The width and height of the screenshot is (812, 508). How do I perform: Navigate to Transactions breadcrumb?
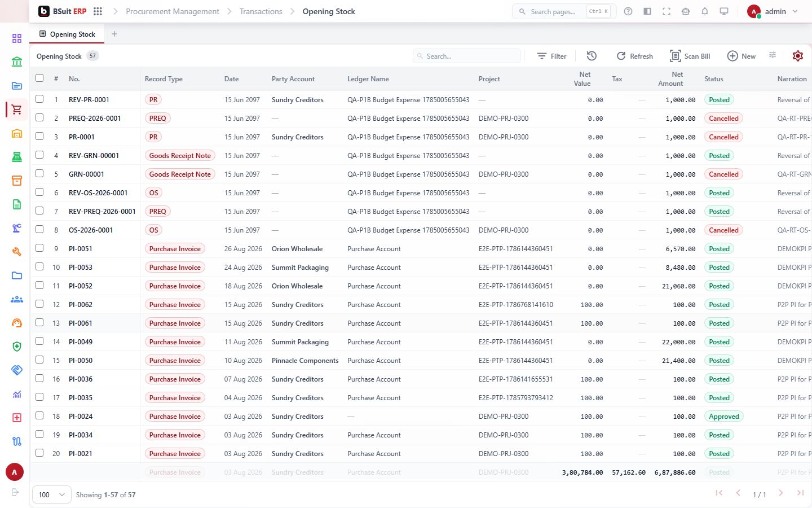(x=261, y=11)
